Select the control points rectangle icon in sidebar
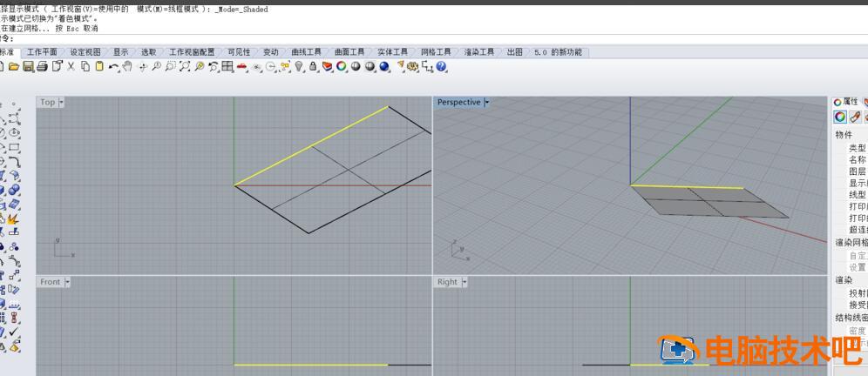 click(15, 119)
